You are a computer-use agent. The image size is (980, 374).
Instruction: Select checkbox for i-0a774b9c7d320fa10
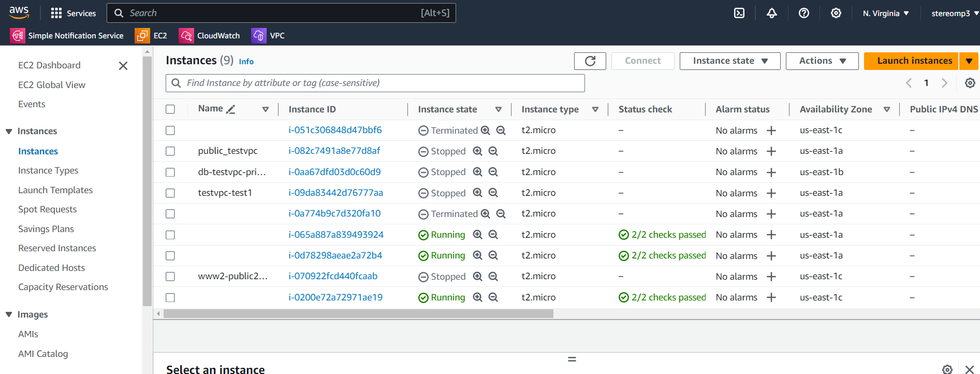(170, 214)
